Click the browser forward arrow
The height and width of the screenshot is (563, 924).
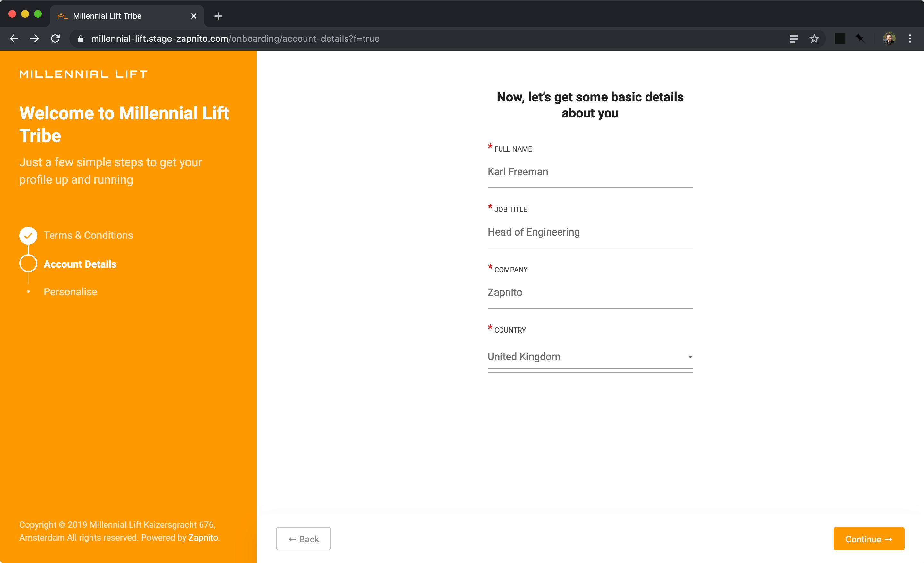pos(35,39)
